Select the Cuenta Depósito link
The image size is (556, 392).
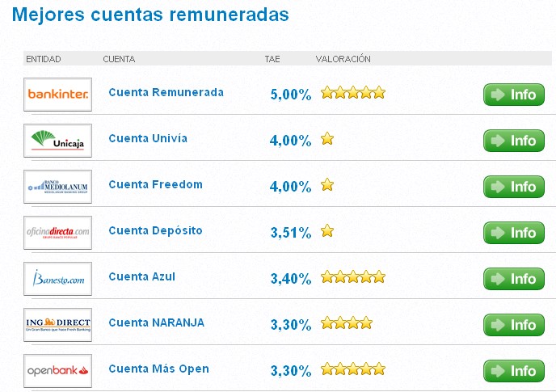[x=155, y=230]
